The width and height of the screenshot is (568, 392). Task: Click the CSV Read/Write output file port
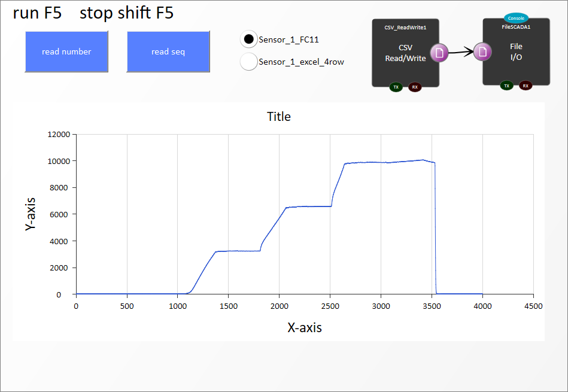(439, 53)
